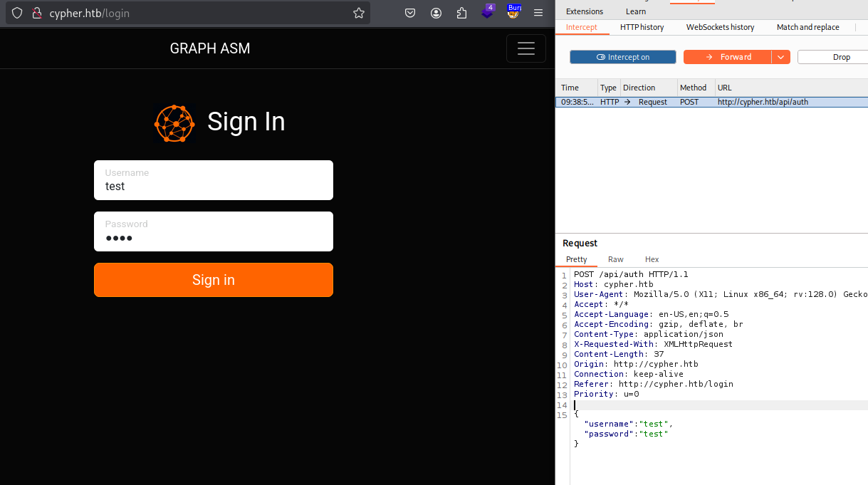
Task: Click the purple extension icon with badge 4
Action: tap(488, 12)
